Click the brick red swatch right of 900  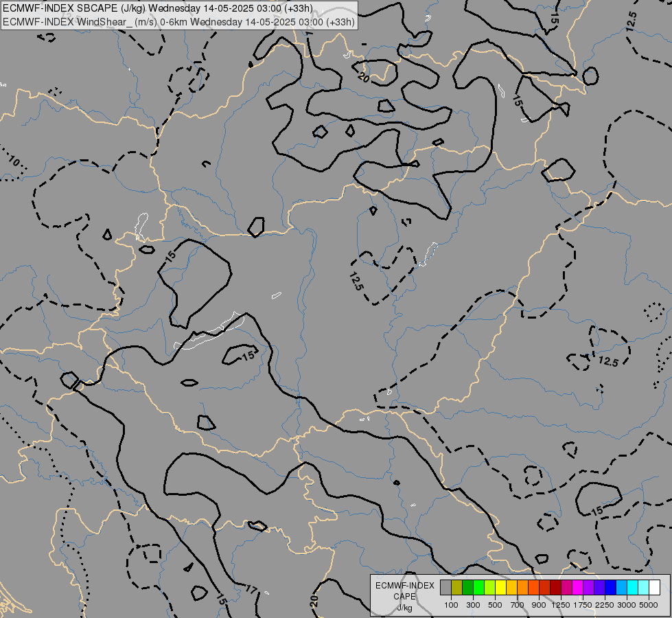[545, 587]
